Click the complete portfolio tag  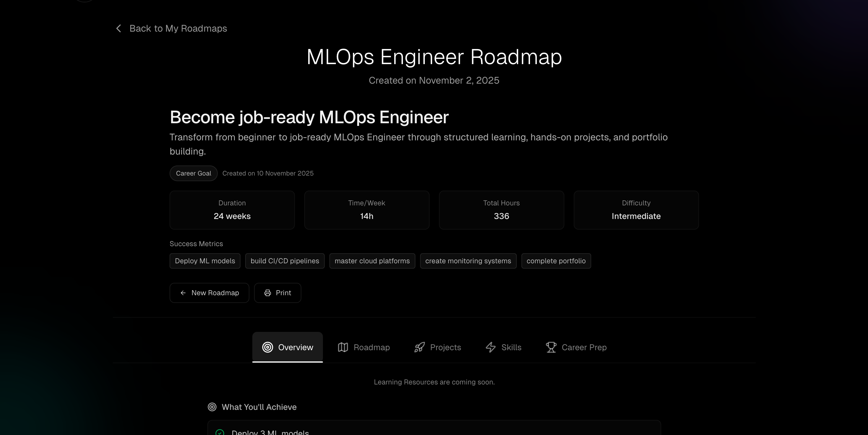pos(556,261)
